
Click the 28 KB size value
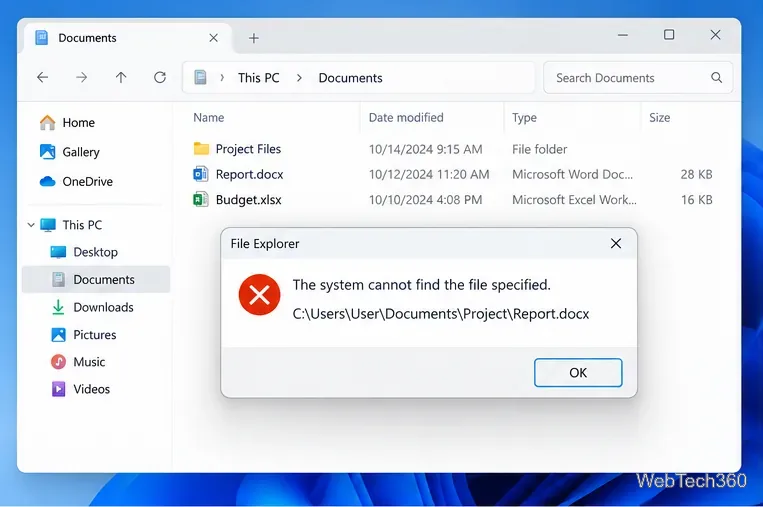coord(696,174)
